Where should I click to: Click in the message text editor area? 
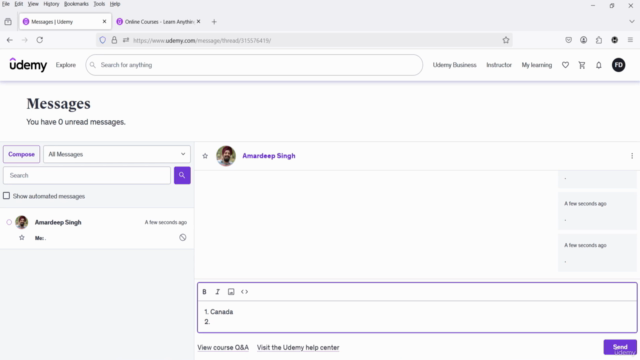[417, 317]
